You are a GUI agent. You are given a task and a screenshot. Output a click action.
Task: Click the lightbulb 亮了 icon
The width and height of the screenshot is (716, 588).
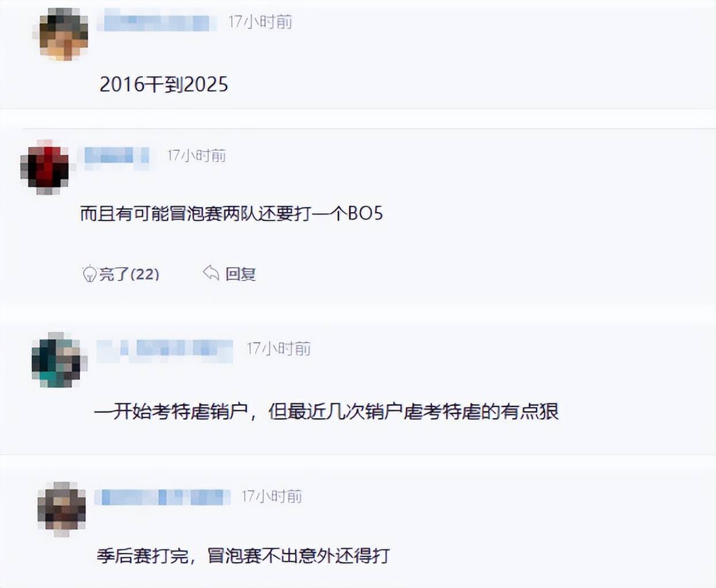point(89,273)
